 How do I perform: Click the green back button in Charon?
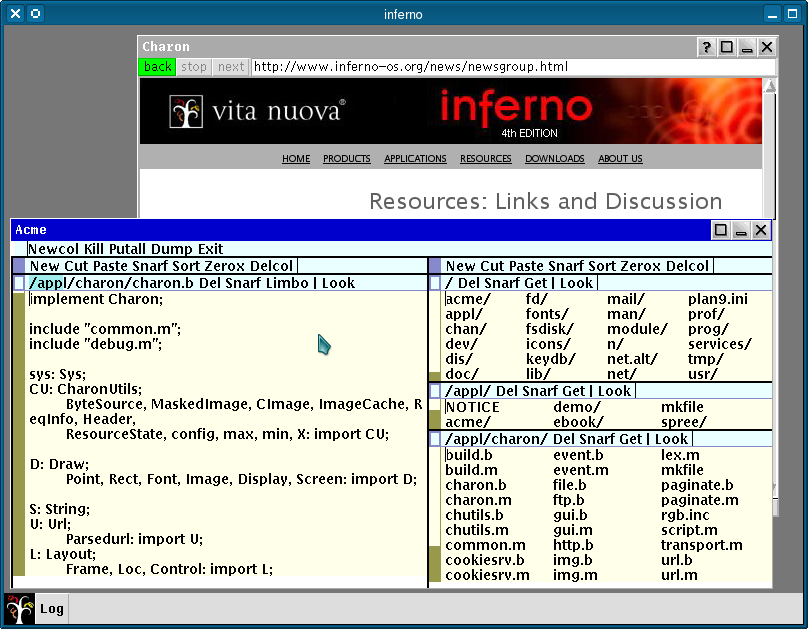(157, 67)
